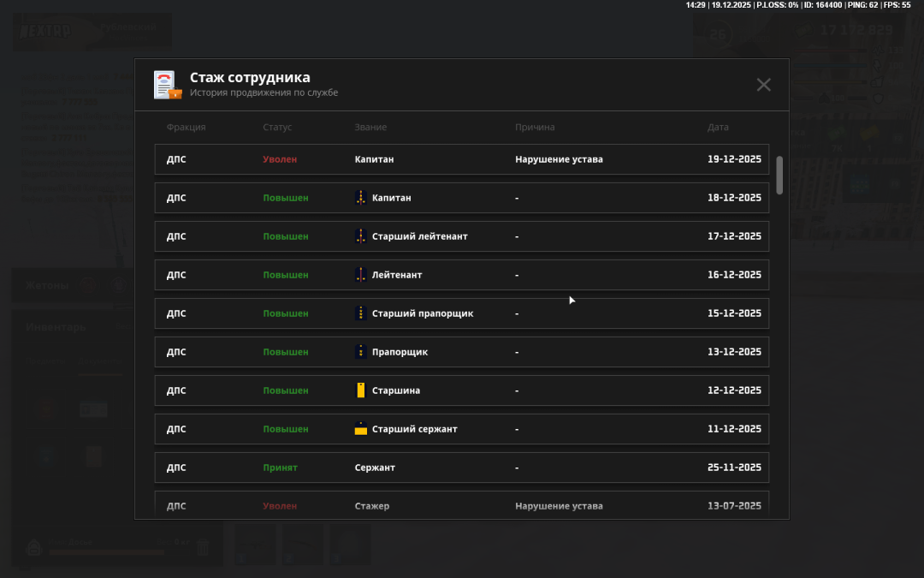Click red Уволен status in the Капитан row
The image size is (924, 578).
click(x=280, y=159)
